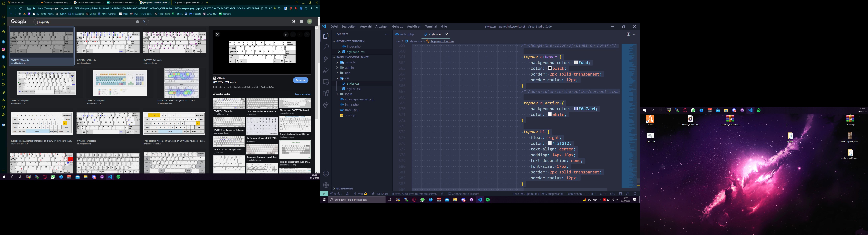This screenshot has height=235, width=868.
Task: Open the Remote Explorer icon in activity bar
Action: (x=326, y=82)
